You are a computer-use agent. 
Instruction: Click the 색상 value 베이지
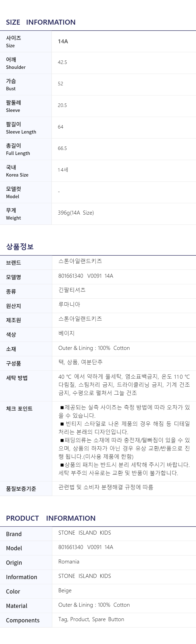tap(66, 333)
